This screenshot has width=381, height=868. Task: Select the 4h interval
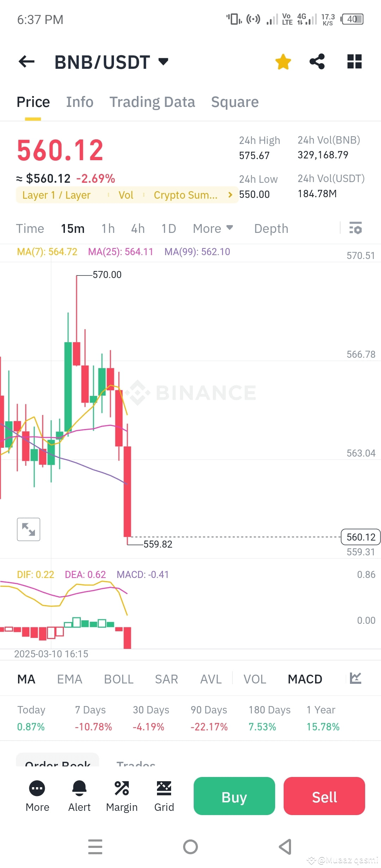click(x=138, y=229)
